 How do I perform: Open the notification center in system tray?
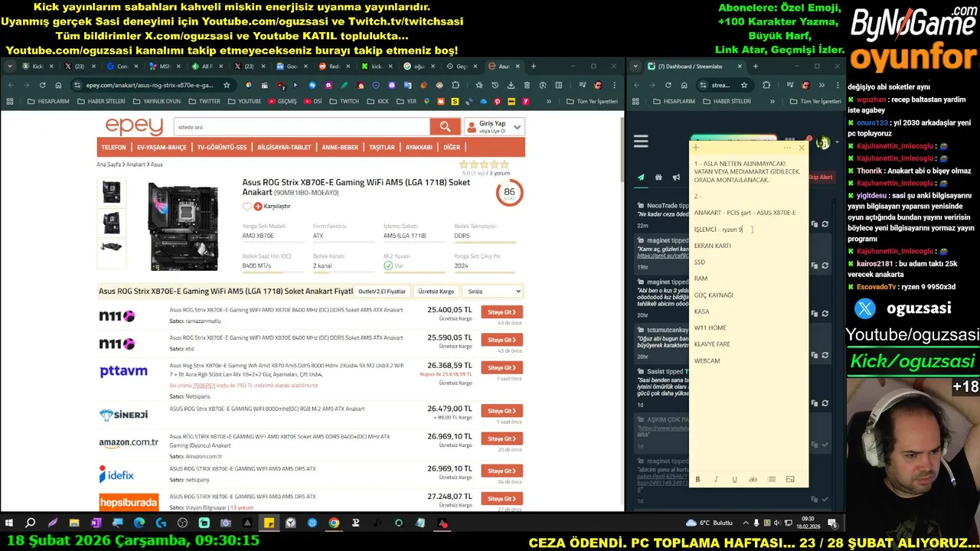click(832, 523)
